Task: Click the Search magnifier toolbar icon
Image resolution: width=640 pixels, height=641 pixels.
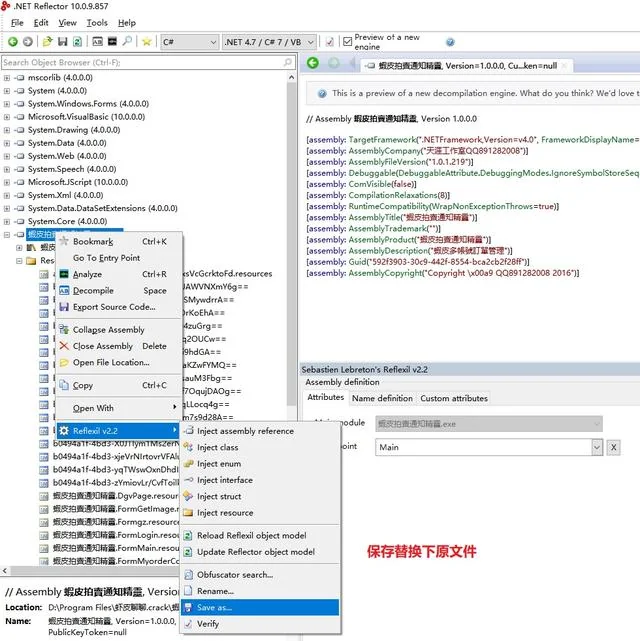Action: (x=127, y=42)
